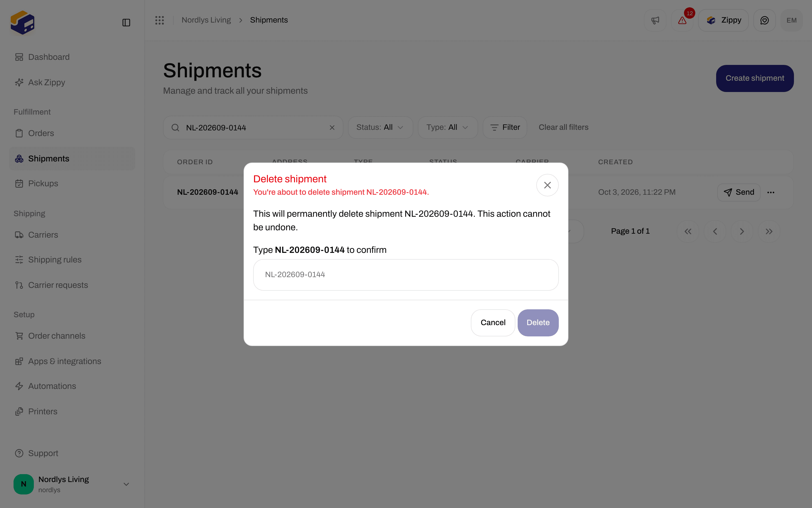Click the NL-202609-0144 order ID cell

point(208,192)
